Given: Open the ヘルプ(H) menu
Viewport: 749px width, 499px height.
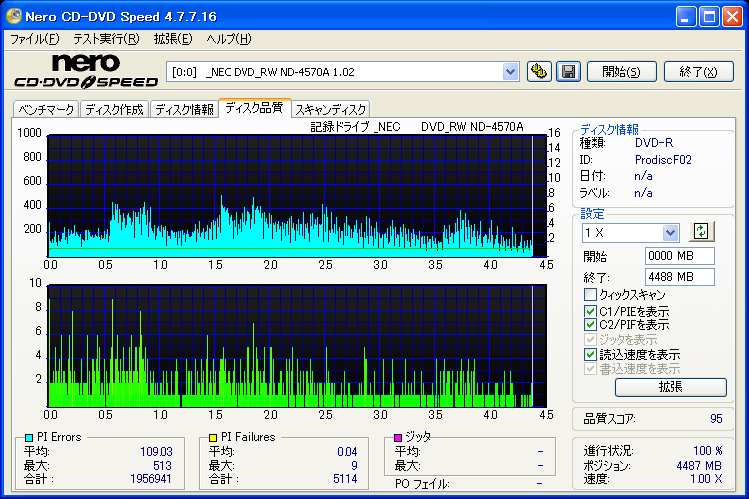Looking at the screenshot, I should coord(229,39).
